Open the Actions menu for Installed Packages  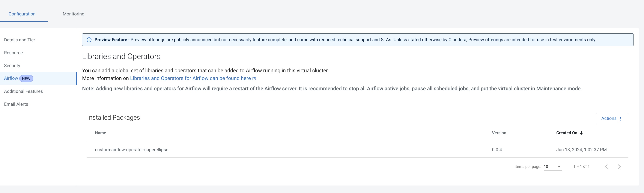point(611,119)
